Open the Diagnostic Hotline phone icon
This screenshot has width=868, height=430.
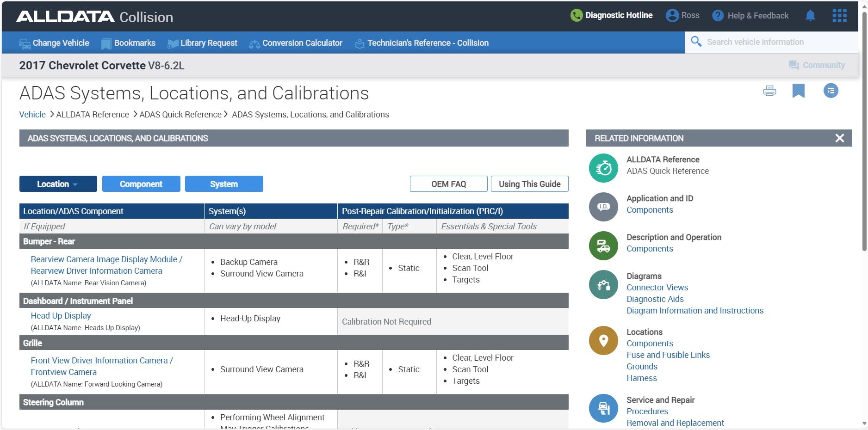(x=576, y=15)
